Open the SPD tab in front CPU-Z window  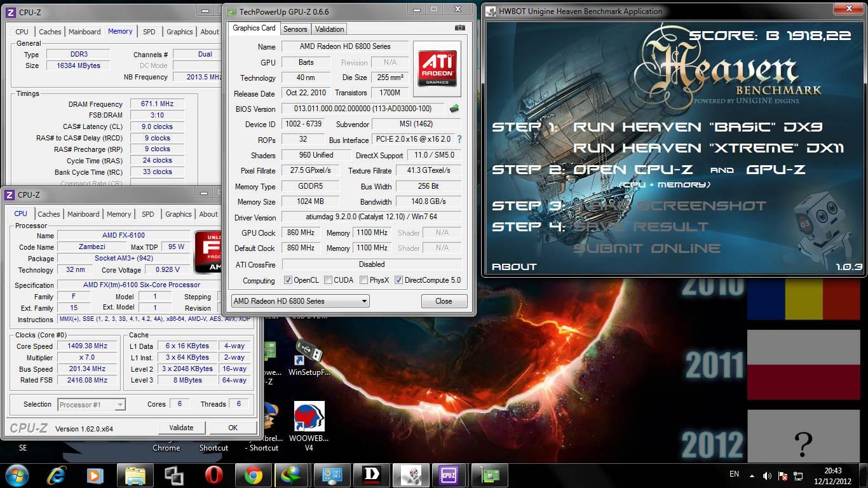coord(148,214)
